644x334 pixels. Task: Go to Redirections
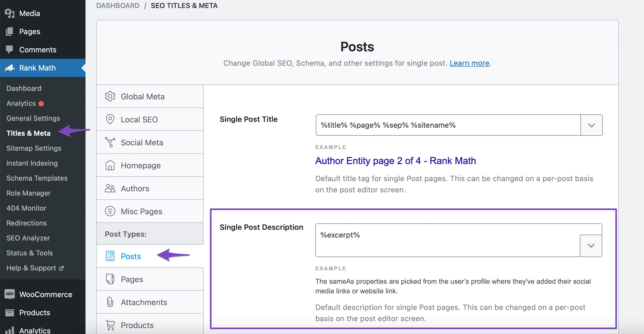[26, 223]
